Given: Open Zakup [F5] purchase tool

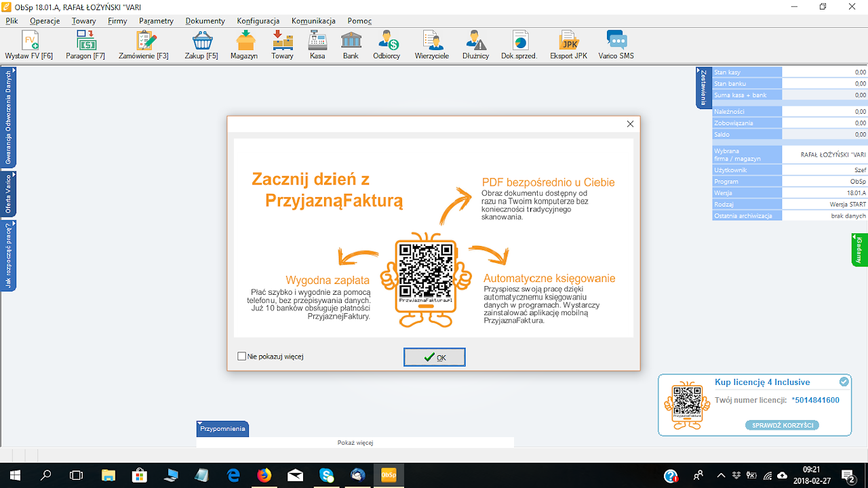Looking at the screenshot, I should 201,45.
